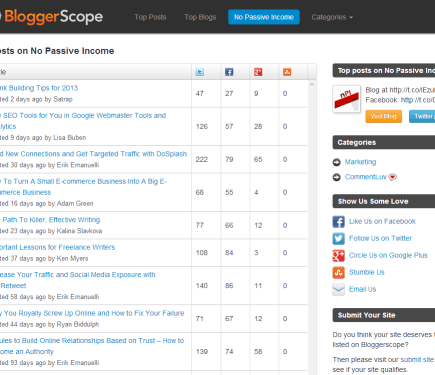
Task: Click Facebook count 86 for Social Media post
Action: (229, 286)
